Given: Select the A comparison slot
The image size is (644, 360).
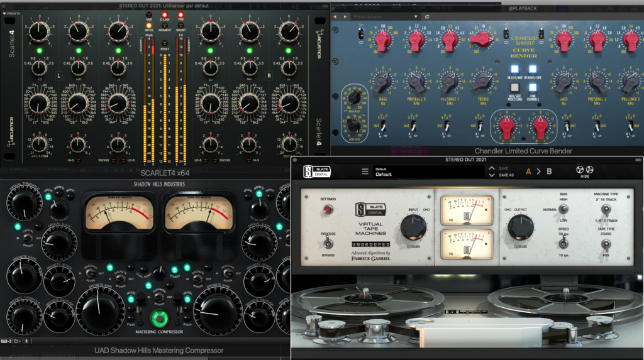Looking at the screenshot, I should 528,172.
